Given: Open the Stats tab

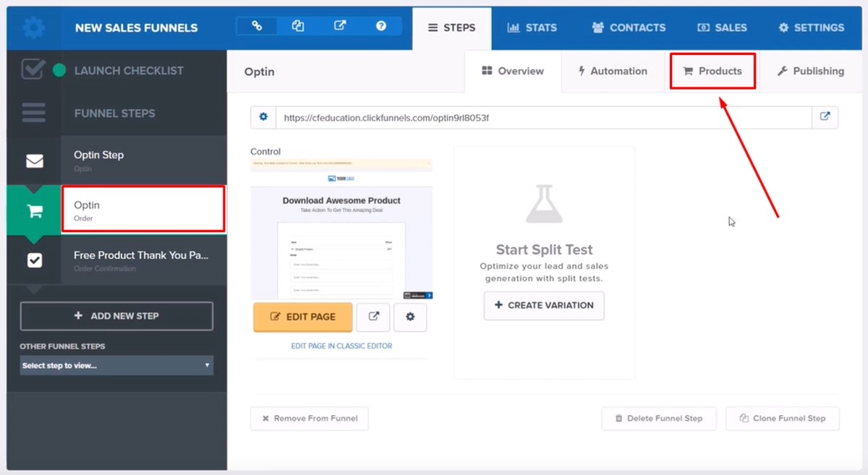Looking at the screenshot, I should [x=532, y=27].
